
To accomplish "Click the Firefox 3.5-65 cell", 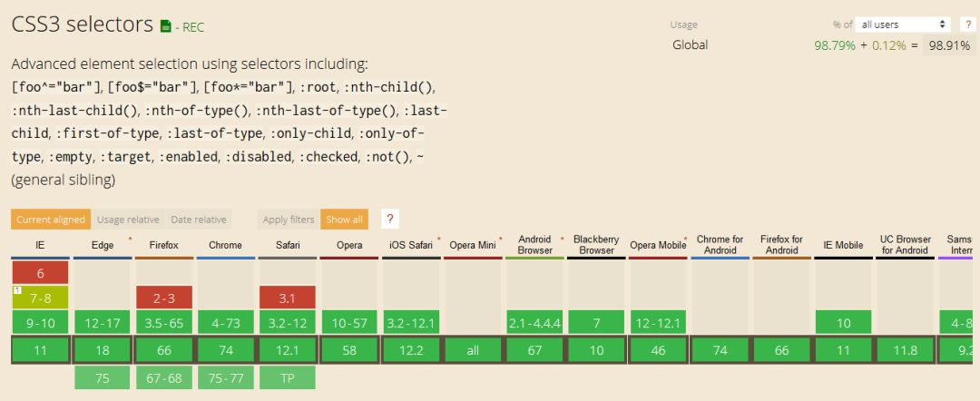I will (163, 322).
